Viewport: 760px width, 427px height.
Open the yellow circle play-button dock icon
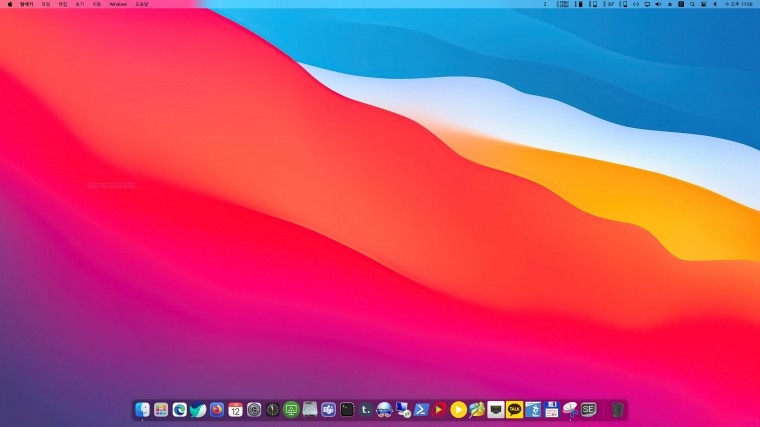[x=458, y=410]
